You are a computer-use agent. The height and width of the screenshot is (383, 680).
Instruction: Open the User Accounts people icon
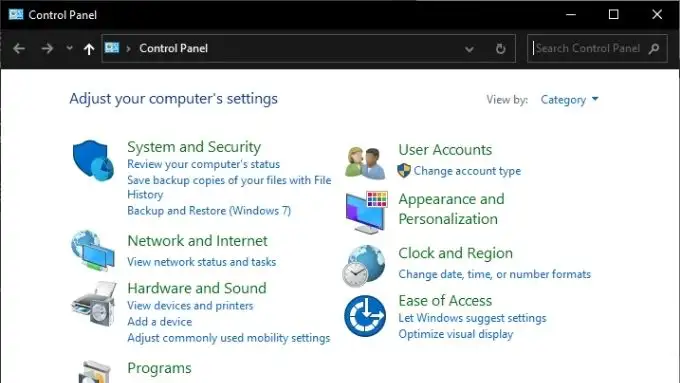(365, 163)
